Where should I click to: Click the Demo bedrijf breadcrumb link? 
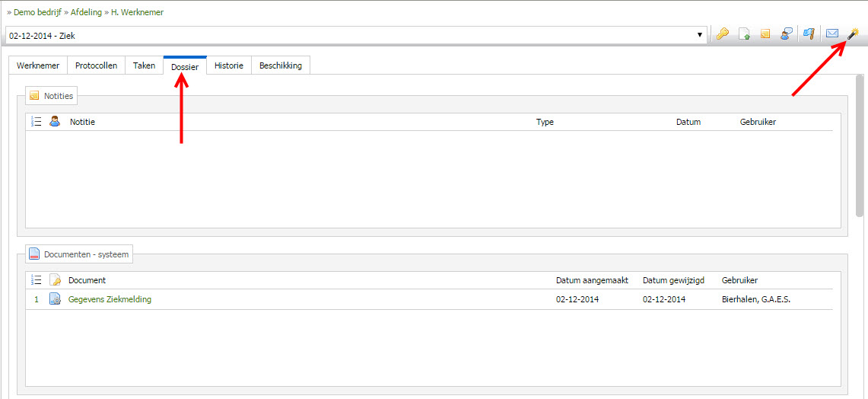[39, 12]
